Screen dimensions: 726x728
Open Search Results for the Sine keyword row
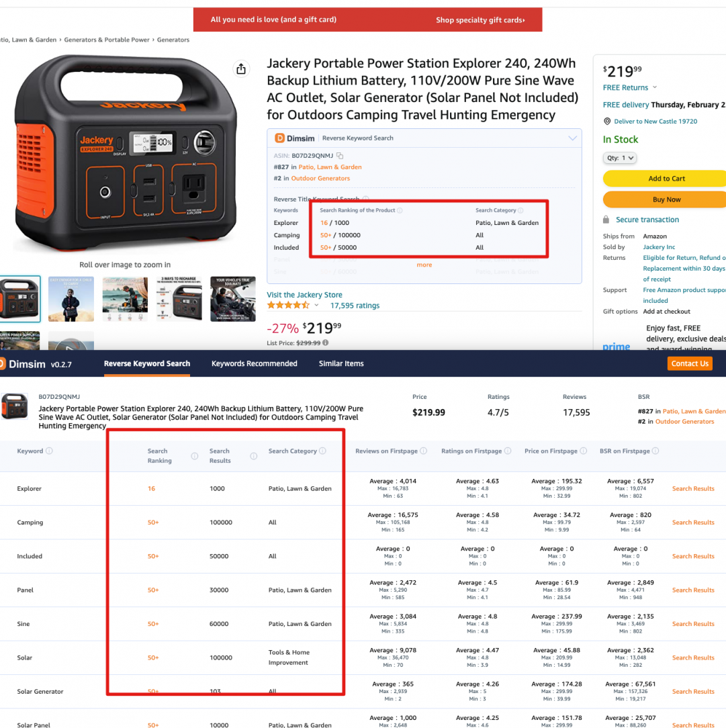(x=693, y=624)
